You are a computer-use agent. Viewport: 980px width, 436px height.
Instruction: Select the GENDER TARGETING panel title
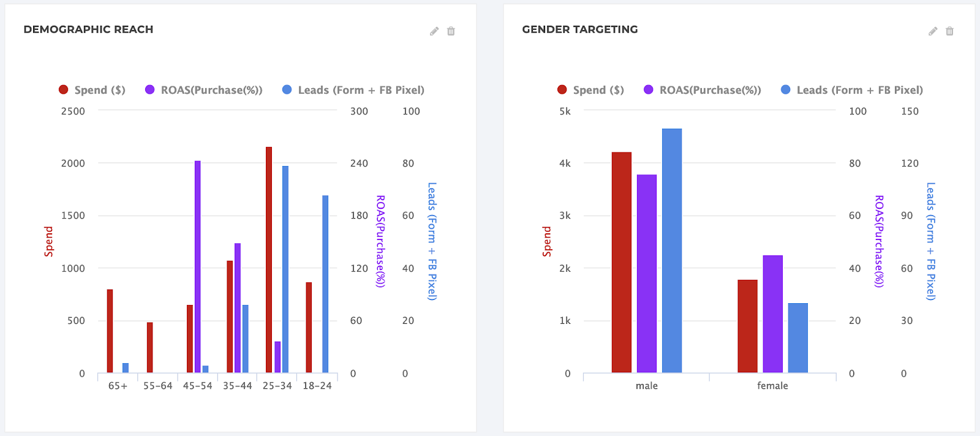tap(579, 29)
